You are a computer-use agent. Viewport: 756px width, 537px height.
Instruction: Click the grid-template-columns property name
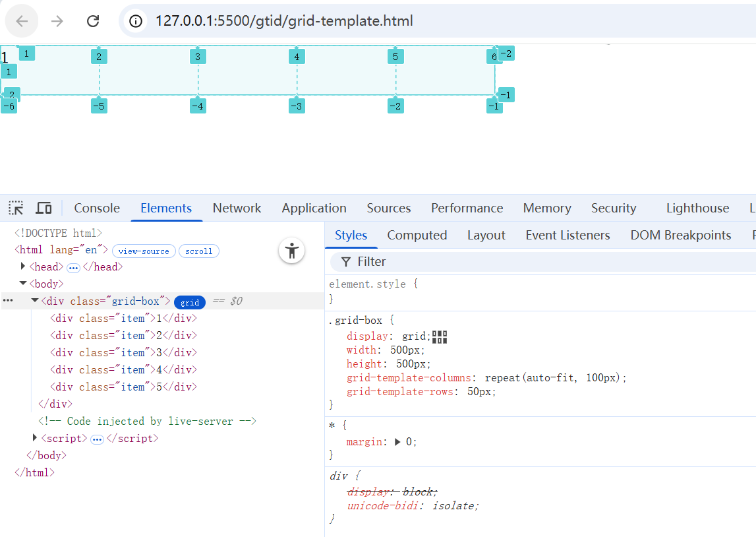click(409, 377)
